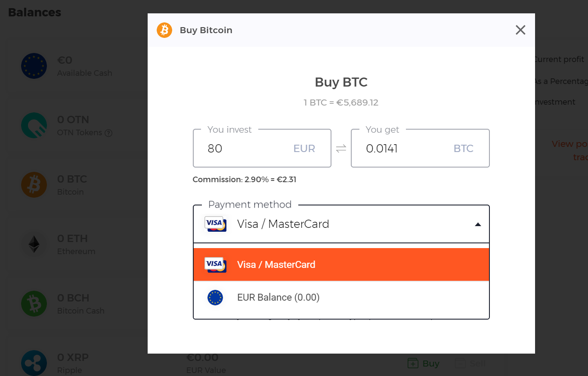This screenshot has width=588, height=376.
Task: Click the Visa card icon in the selected payment method
Action: pos(216,224)
